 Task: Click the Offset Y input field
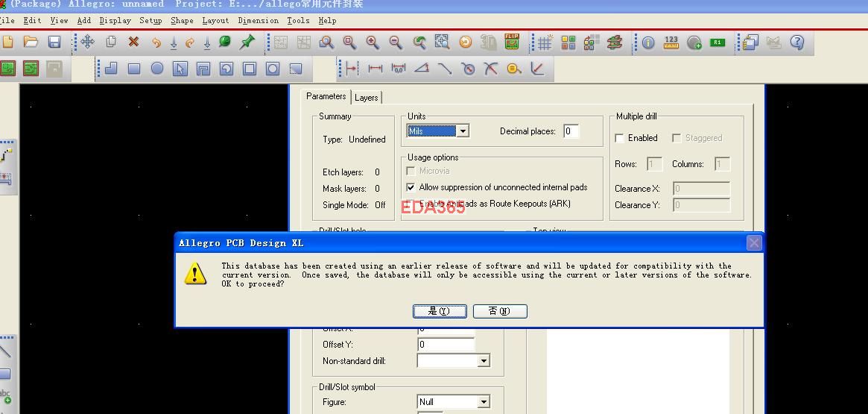tap(446, 344)
